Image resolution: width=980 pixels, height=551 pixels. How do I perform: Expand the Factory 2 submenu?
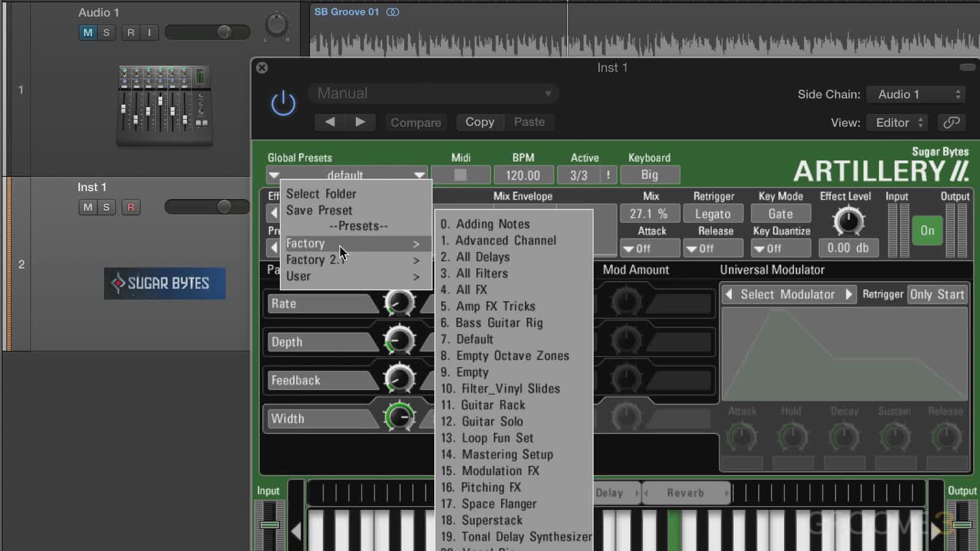[355, 260]
